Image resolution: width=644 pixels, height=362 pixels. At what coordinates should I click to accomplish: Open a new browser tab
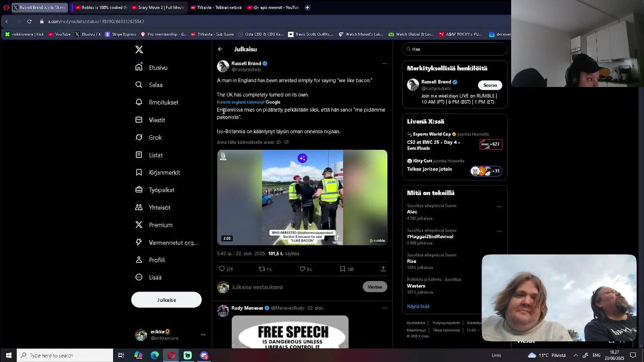(307, 8)
